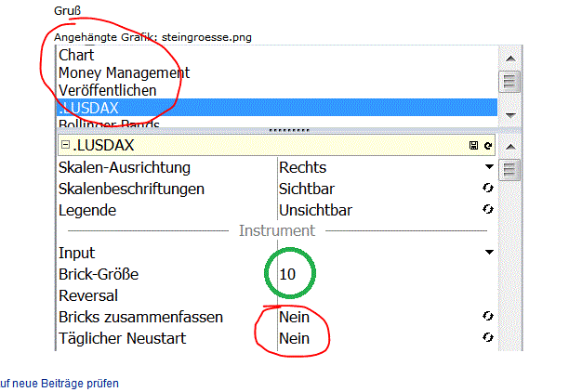
Task: Toggle Täglicher Neustart cycle icon
Action: click(x=488, y=337)
